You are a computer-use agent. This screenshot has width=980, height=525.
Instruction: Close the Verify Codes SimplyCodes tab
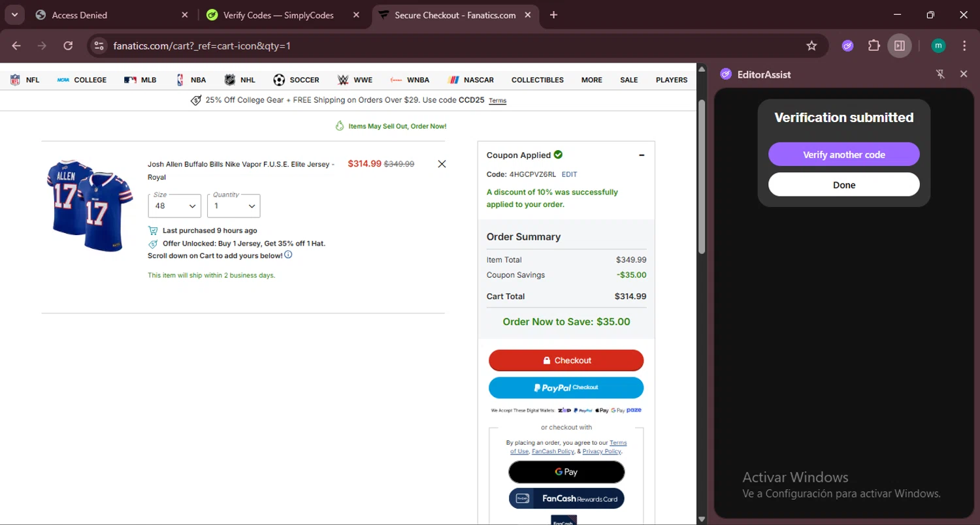356,15
